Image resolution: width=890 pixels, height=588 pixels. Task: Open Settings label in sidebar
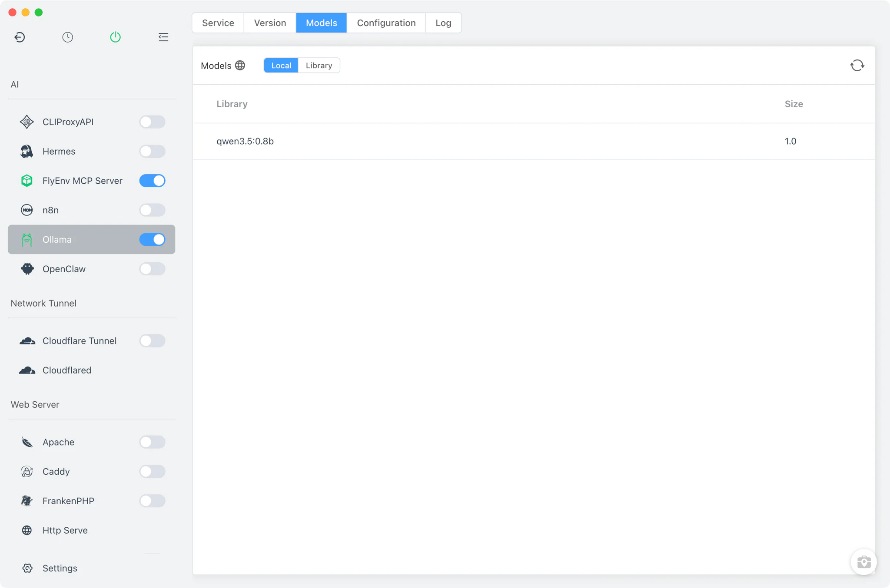[x=60, y=568]
